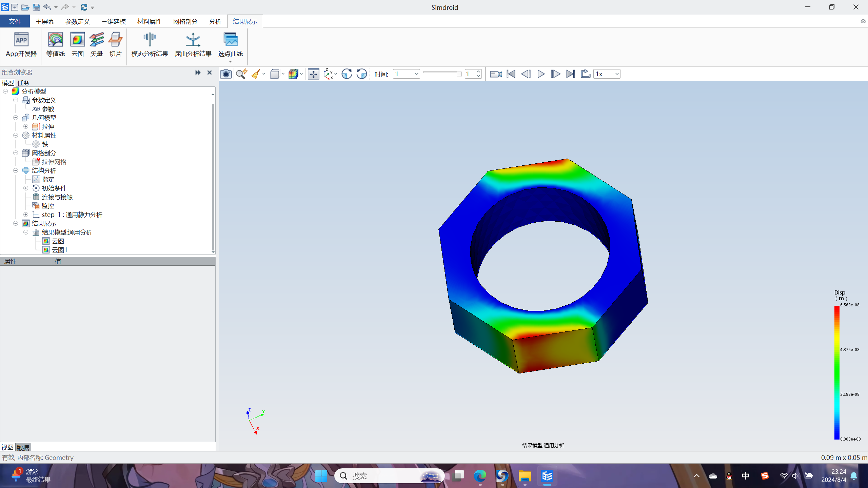This screenshot has width=868, height=488.
Task: Select the 监控 tree item
Action: [48, 206]
